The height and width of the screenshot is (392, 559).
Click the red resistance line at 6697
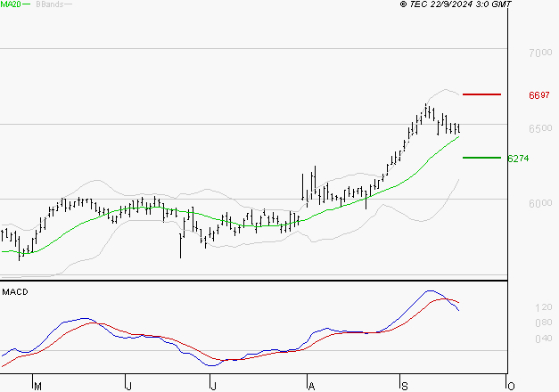(x=481, y=94)
